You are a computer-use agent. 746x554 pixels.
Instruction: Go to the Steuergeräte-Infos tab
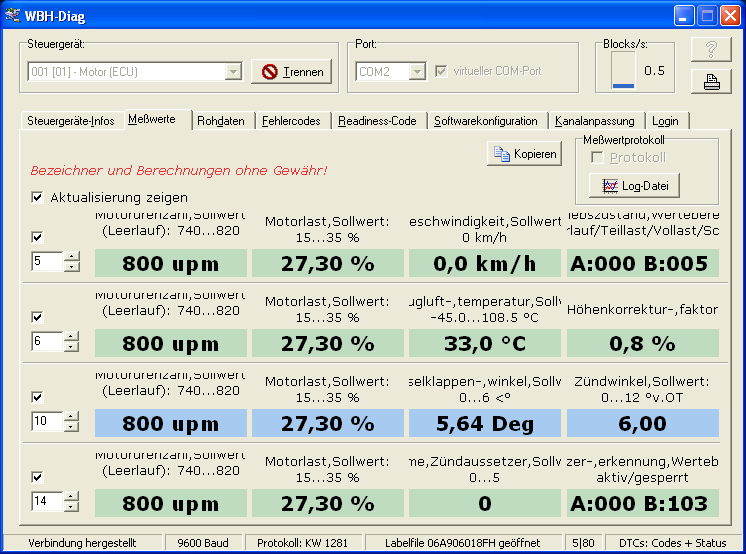click(x=70, y=121)
